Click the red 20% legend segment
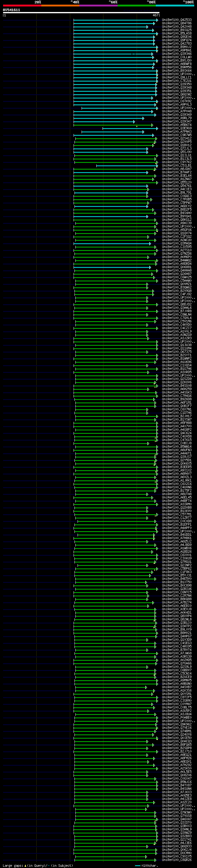Image resolution: width=197 pixels, height=868 pixels. pos(22,6)
